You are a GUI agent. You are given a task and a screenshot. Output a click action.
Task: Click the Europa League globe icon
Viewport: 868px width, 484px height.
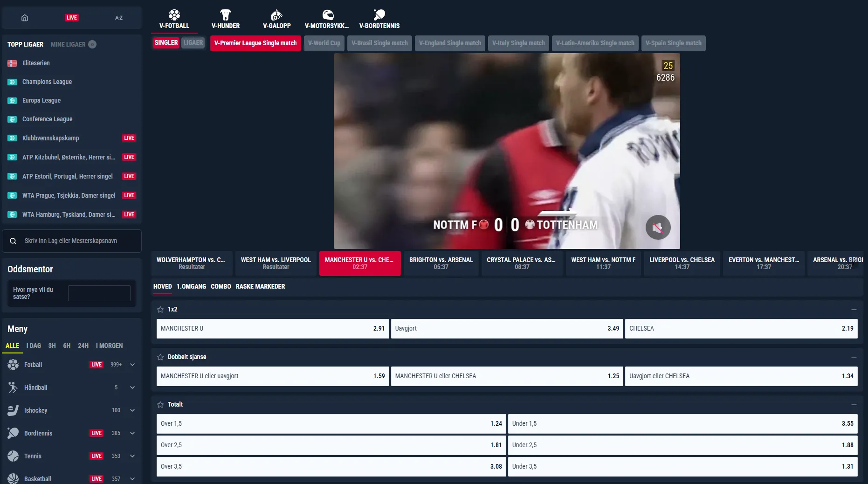coord(12,101)
